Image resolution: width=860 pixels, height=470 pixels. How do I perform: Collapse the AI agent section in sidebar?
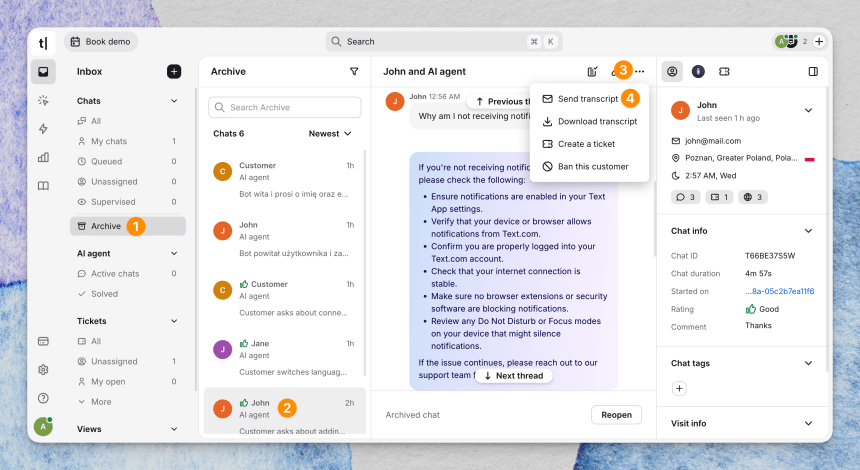(x=174, y=253)
